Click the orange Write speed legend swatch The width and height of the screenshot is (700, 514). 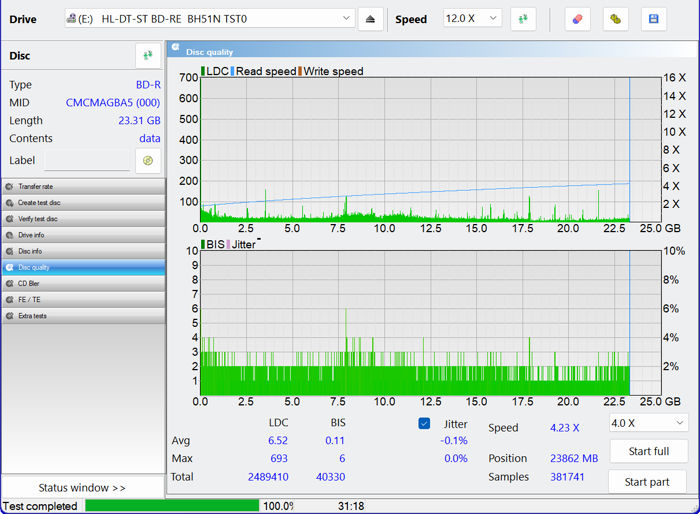pyautogui.click(x=300, y=71)
